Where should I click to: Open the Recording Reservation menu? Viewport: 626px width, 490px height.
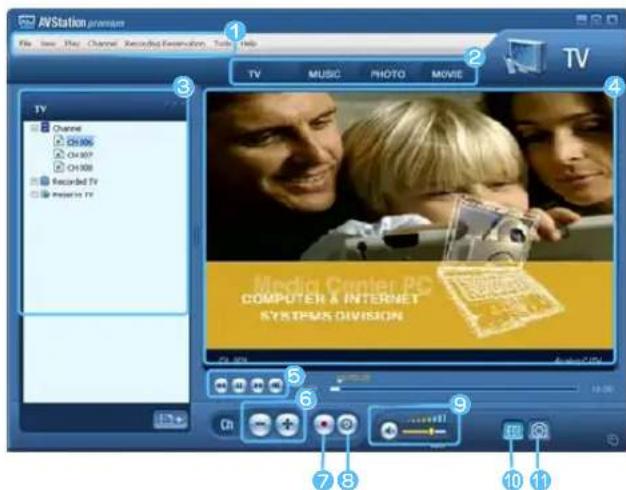pyautogui.click(x=164, y=43)
